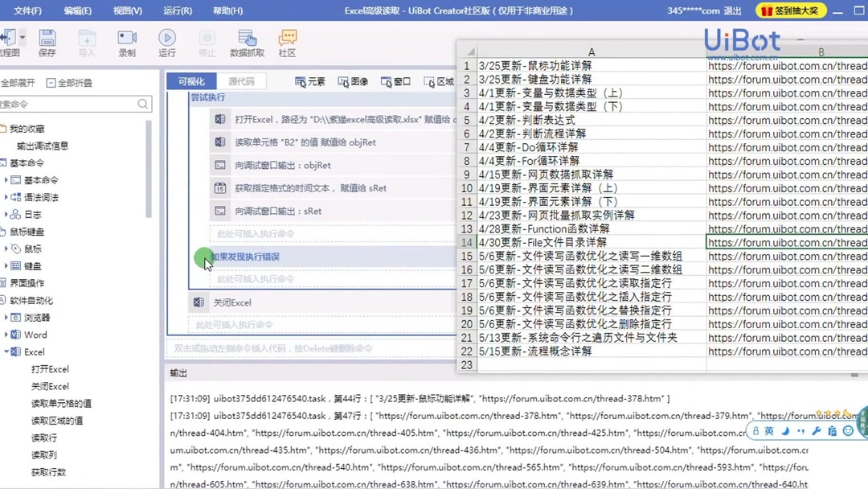Expand the 浏览器 command group
This screenshot has height=489, width=868.
pos(7,317)
